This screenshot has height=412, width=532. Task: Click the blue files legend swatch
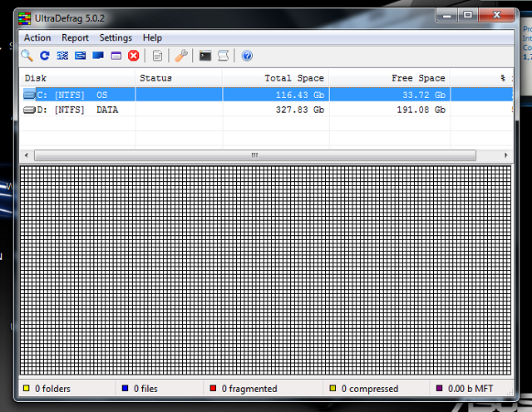[x=126, y=388]
